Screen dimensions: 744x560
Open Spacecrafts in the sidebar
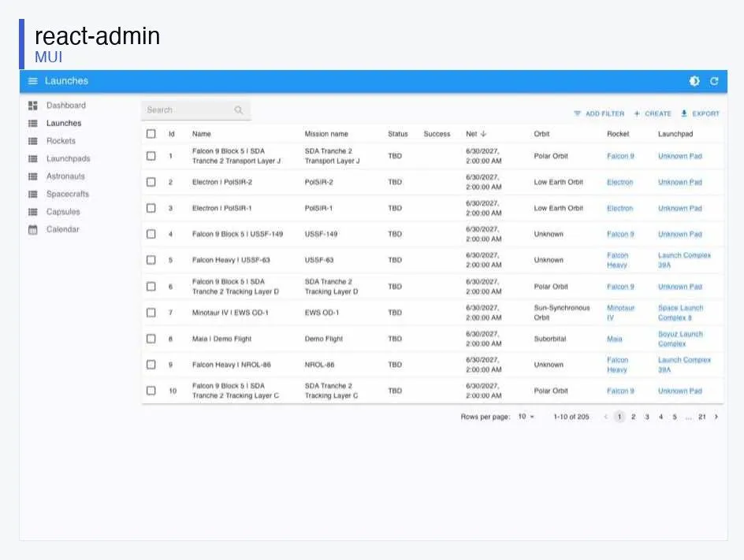click(x=67, y=194)
